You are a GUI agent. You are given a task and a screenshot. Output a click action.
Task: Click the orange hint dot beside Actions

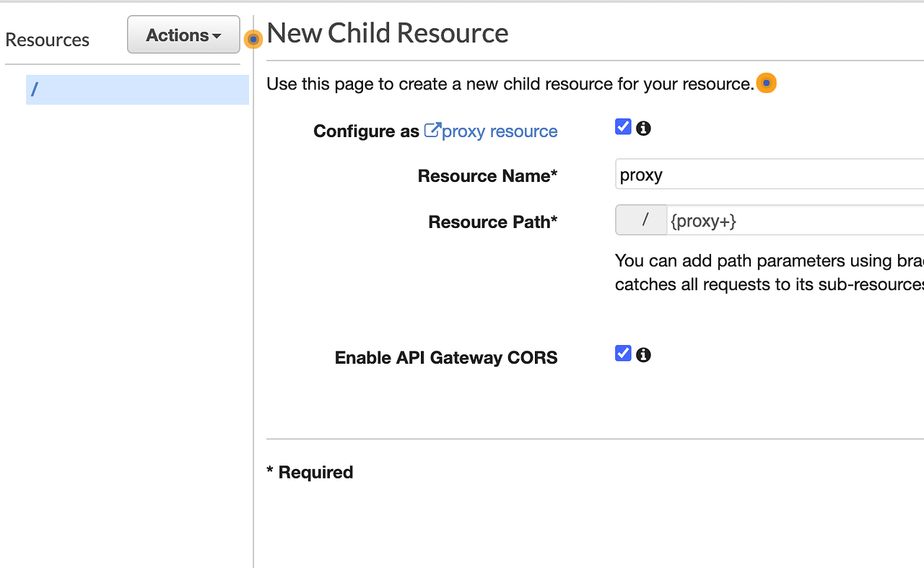click(x=253, y=39)
